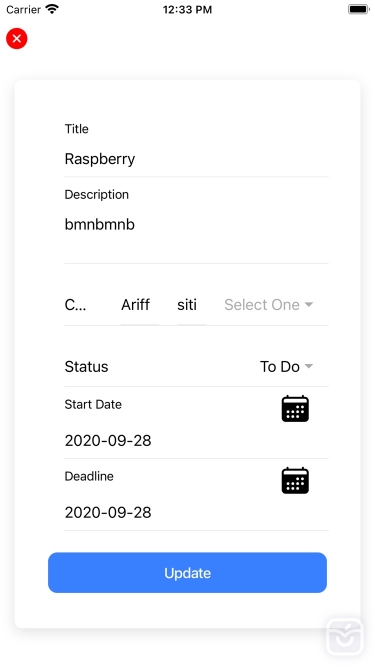Open the To Do status dropdown
The image size is (375, 667).
click(286, 366)
